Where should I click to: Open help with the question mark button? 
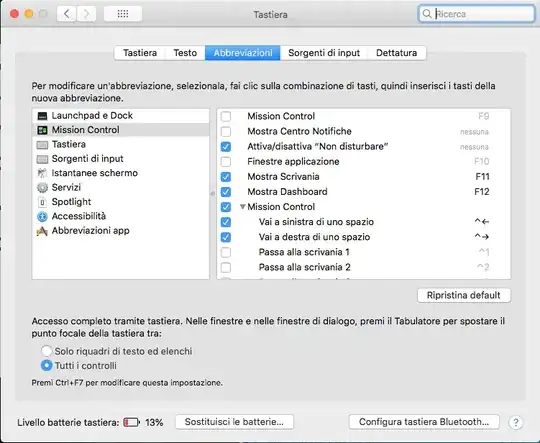click(516, 422)
